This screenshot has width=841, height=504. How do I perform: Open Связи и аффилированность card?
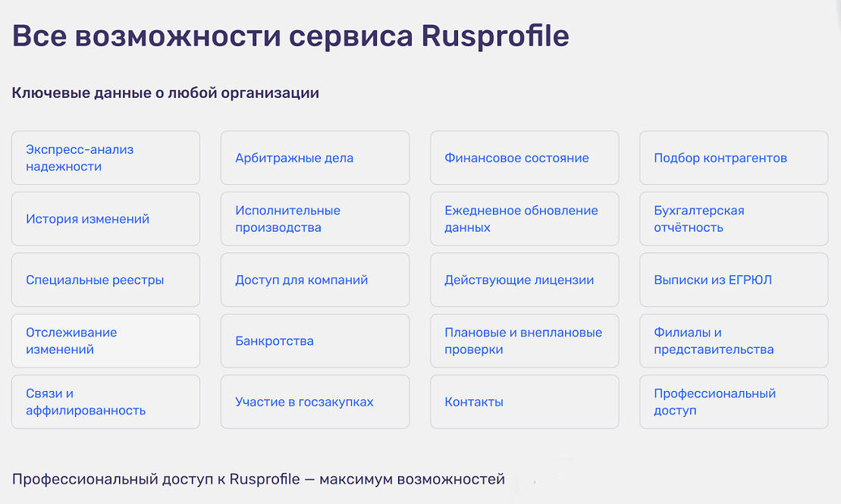point(105,402)
